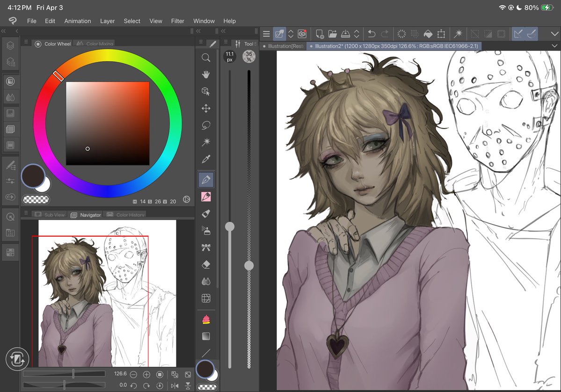Image resolution: width=561 pixels, height=392 pixels.
Task: Select the highlighted Pen tool
Action: point(206,180)
